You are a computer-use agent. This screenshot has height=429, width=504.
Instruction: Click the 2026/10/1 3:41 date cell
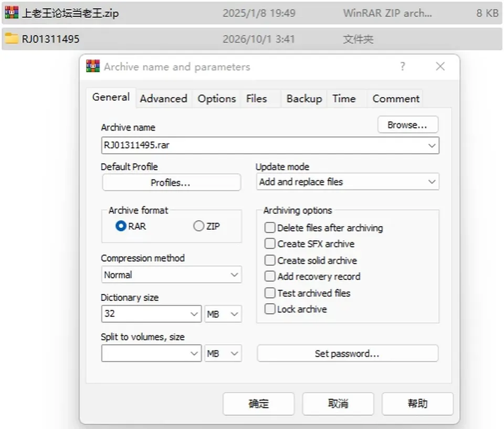(x=259, y=39)
